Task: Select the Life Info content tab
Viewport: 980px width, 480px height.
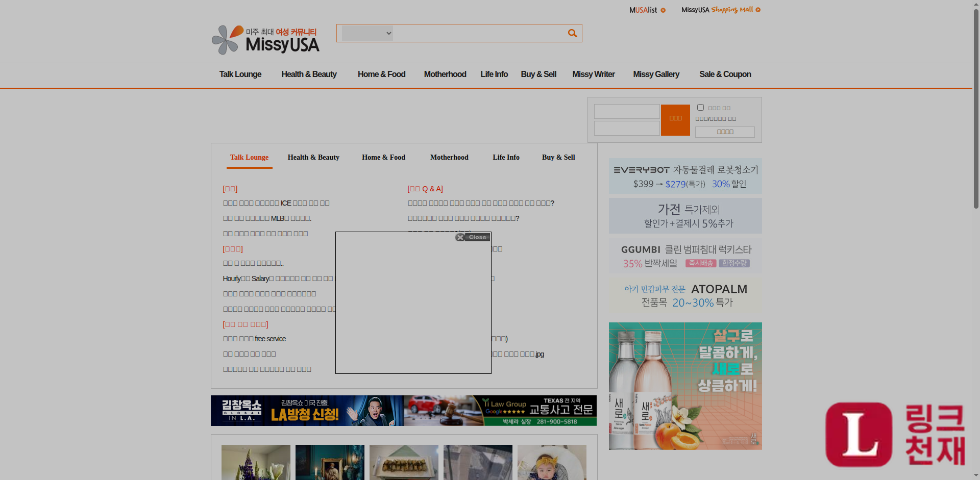Action: coord(506,158)
